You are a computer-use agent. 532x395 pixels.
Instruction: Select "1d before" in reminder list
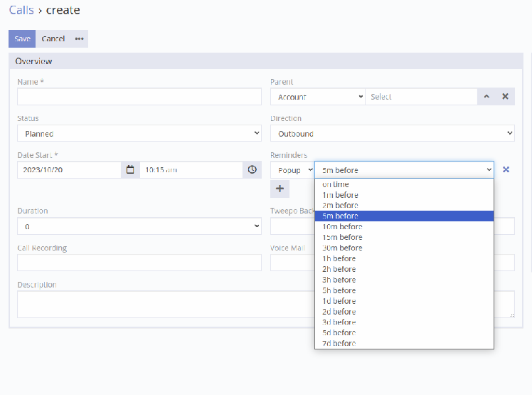(x=339, y=301)
